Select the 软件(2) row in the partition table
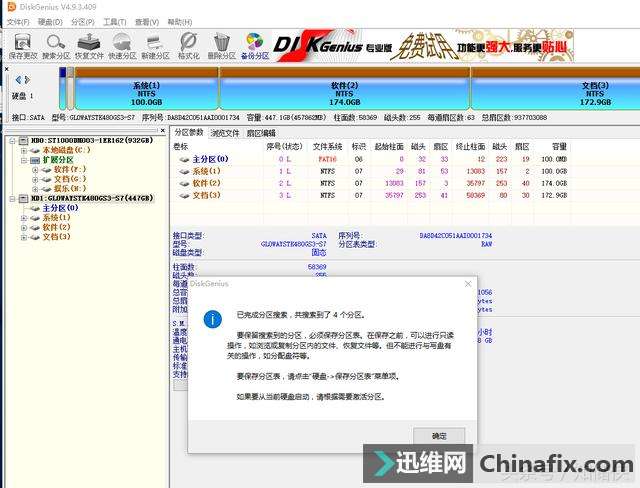640x488 pixels. (371, 183)
